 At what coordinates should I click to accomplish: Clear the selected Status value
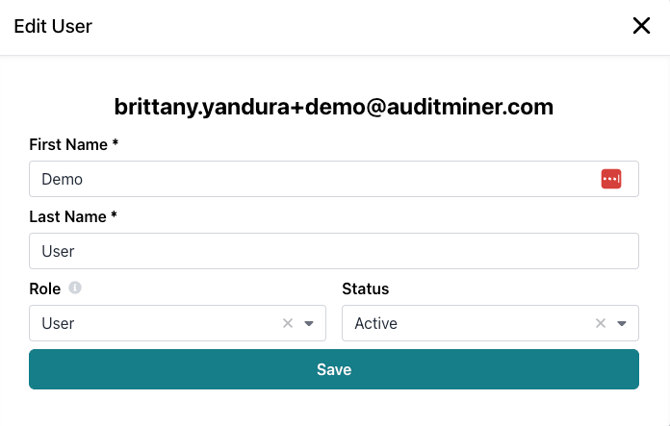point(601,323)
